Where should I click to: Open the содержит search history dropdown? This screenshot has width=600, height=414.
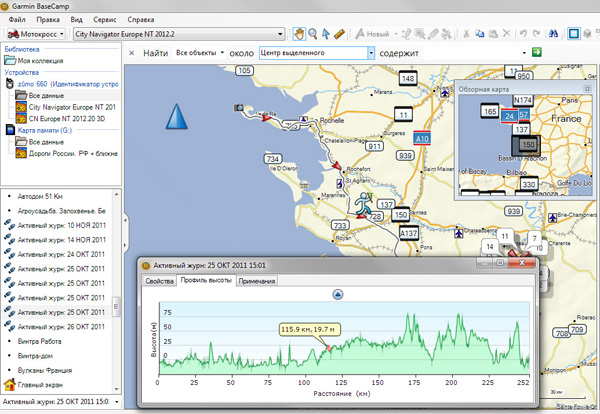(x=524, y=53)
